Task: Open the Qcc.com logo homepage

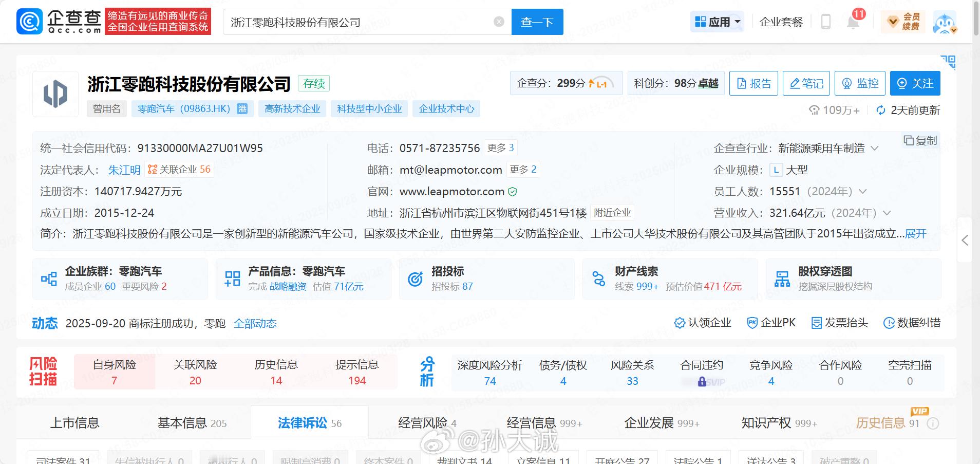Action: [59, 22]
